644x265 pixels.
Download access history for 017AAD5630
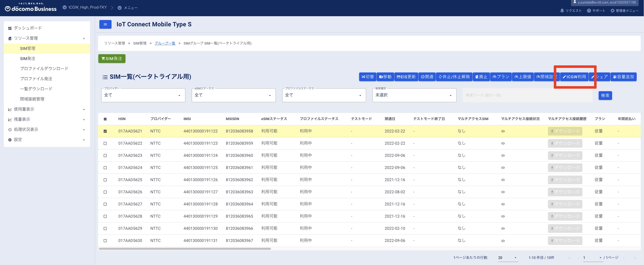point(565,241)
